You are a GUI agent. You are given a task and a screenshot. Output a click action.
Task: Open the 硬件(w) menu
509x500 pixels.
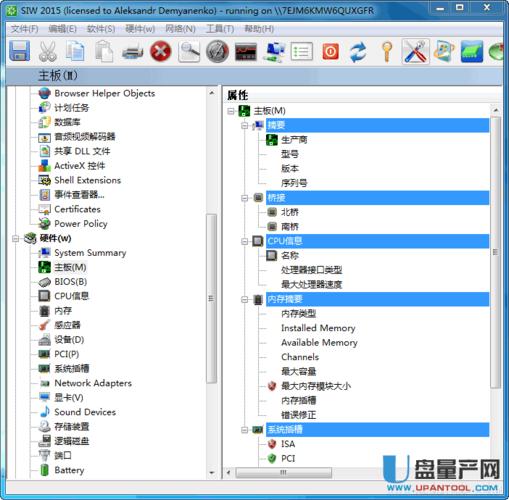(x=140, y=29)
